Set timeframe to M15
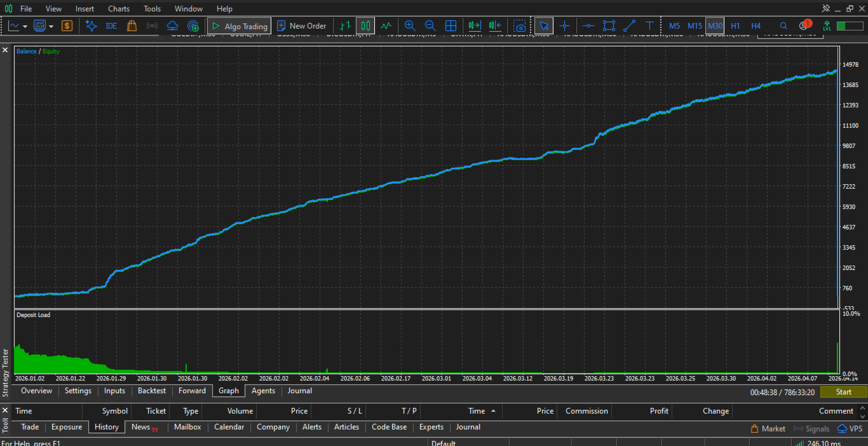This screenshot has width=868, height=446. tap(695, 26)
